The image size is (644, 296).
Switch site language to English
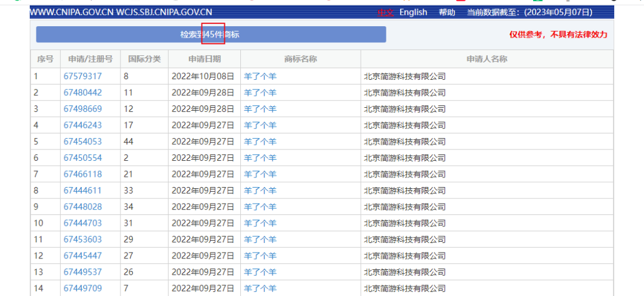[x=413, y=13]
